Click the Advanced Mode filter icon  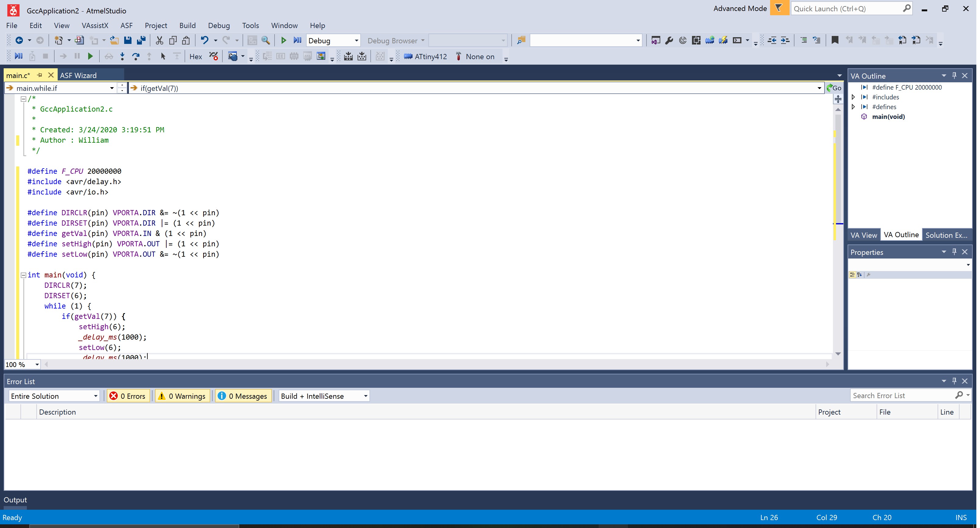[x=779, y=8]
